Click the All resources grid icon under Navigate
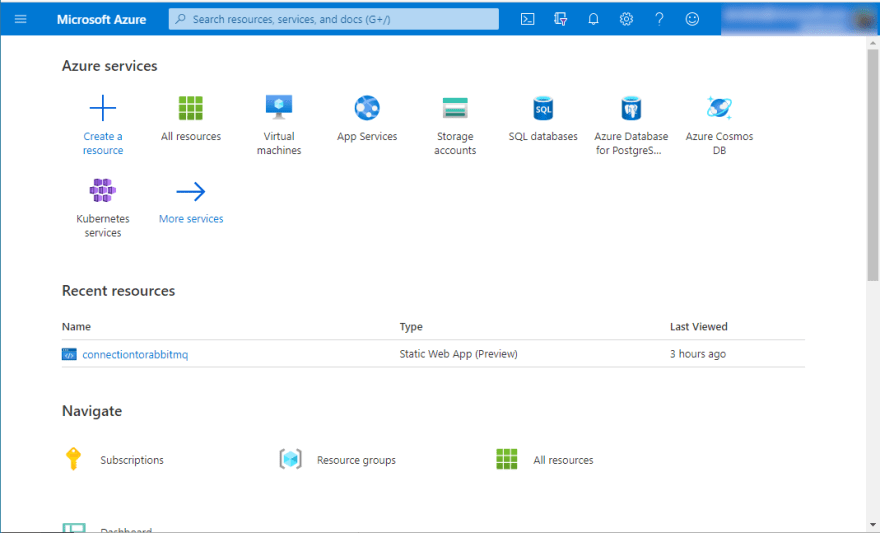Screen dimensions: 880x533 507,459
